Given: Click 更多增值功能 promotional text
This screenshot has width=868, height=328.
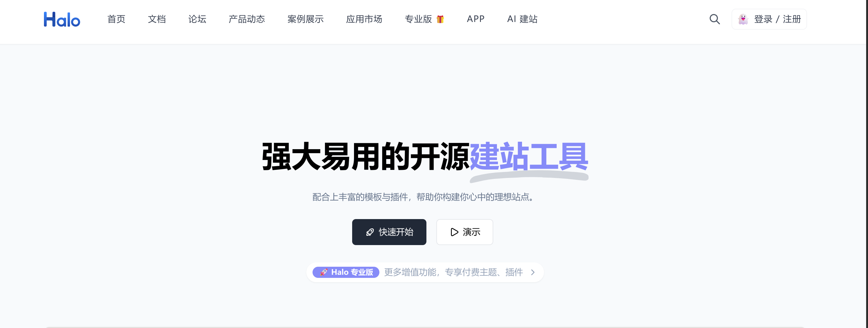Looking at the screenshot, I should pyautogui.click(x=410, y=272).
